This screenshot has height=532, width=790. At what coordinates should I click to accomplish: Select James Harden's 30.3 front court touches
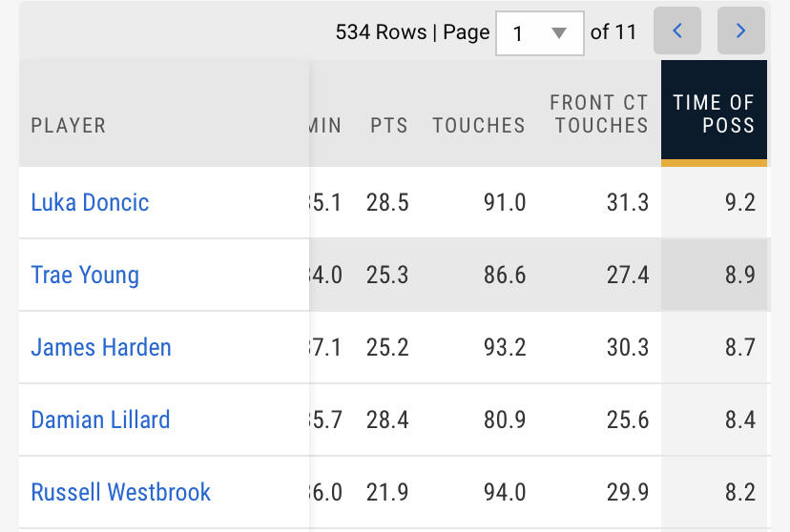[x=628, y=347]
